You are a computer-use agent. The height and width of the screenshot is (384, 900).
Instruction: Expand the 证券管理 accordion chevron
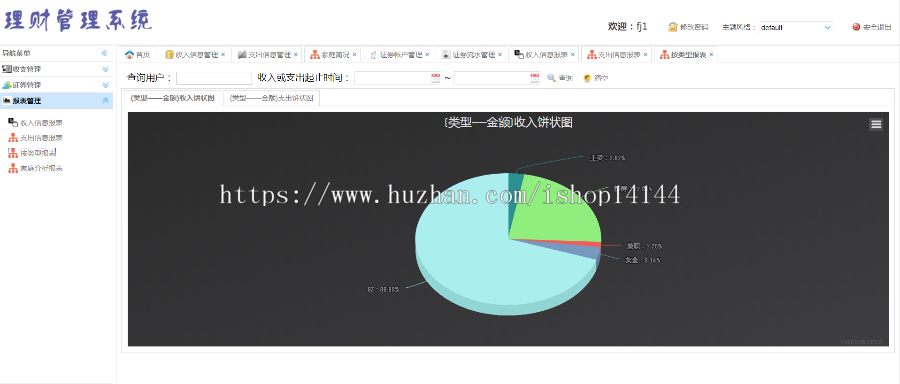[x=105, y=85]
